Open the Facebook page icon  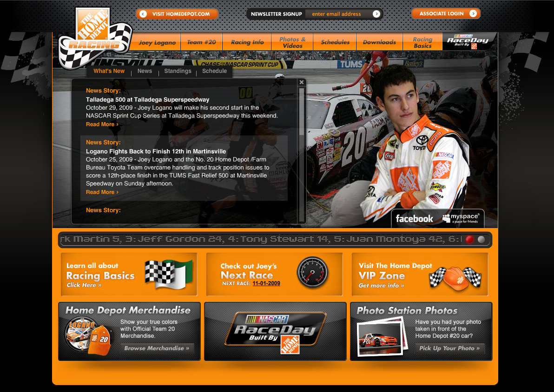click(x=414, y=219)
